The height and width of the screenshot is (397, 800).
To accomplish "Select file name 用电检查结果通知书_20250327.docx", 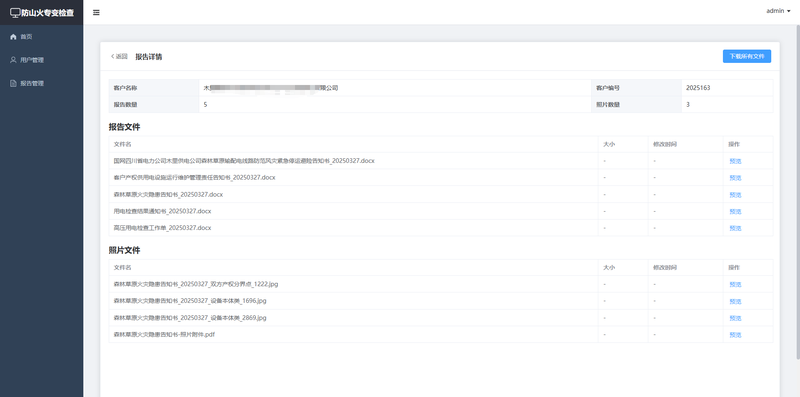I will (x=162, y=211).
